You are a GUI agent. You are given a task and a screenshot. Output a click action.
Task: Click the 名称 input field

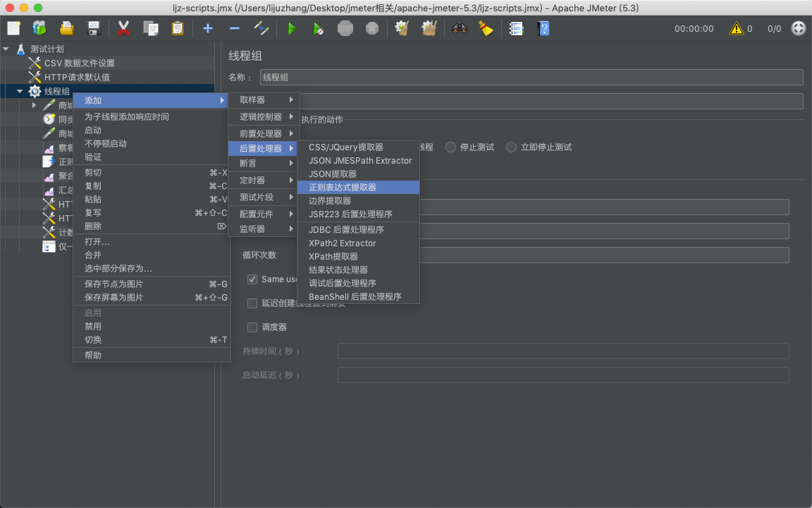pos(531,77)
